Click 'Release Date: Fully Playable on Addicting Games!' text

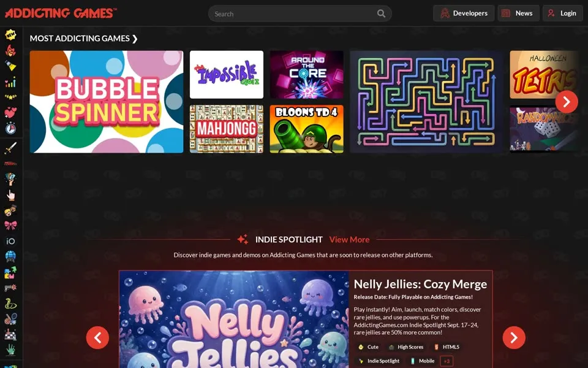pyautogui.click(x=413, y=297)
